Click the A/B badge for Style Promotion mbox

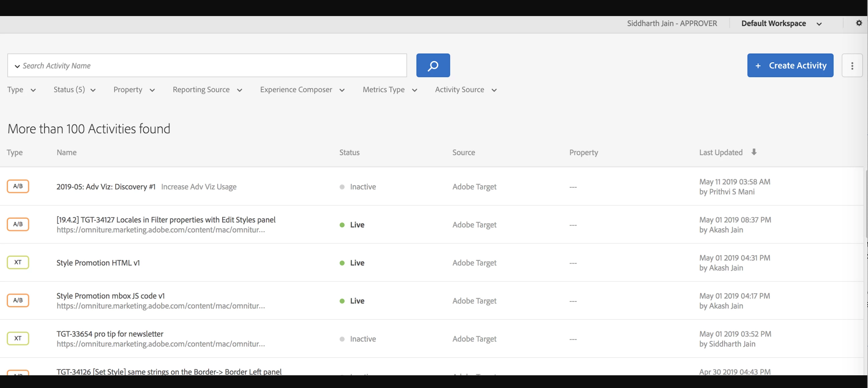pyautogui.click(x=18, y=300)
